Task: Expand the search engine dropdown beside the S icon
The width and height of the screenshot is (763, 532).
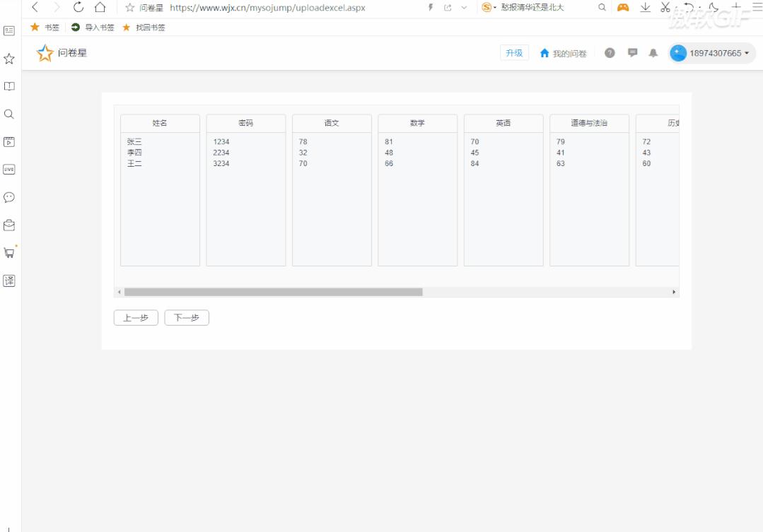Action: pyautogui.click(x=495, y=8)
